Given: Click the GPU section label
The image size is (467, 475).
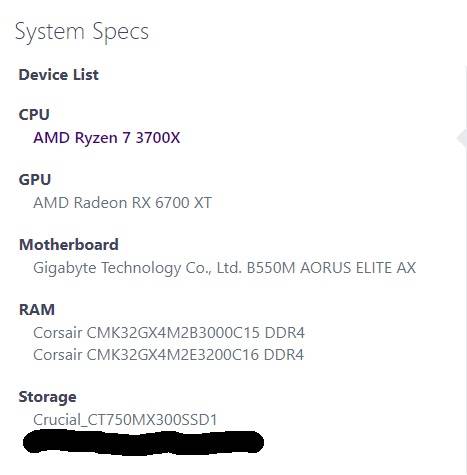Looking at the screenshot, I should (x=35, y=180).
